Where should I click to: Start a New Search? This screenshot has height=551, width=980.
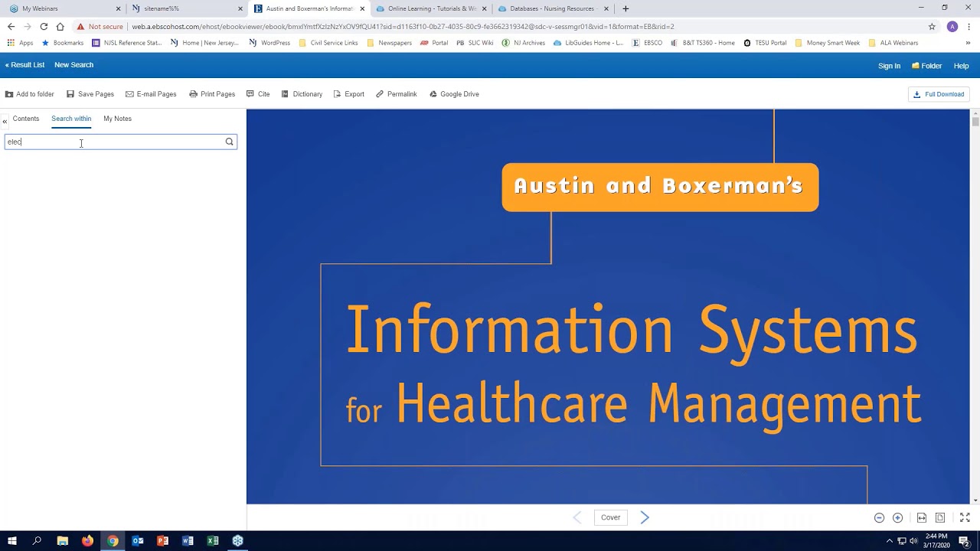click(x=73, y=65)
